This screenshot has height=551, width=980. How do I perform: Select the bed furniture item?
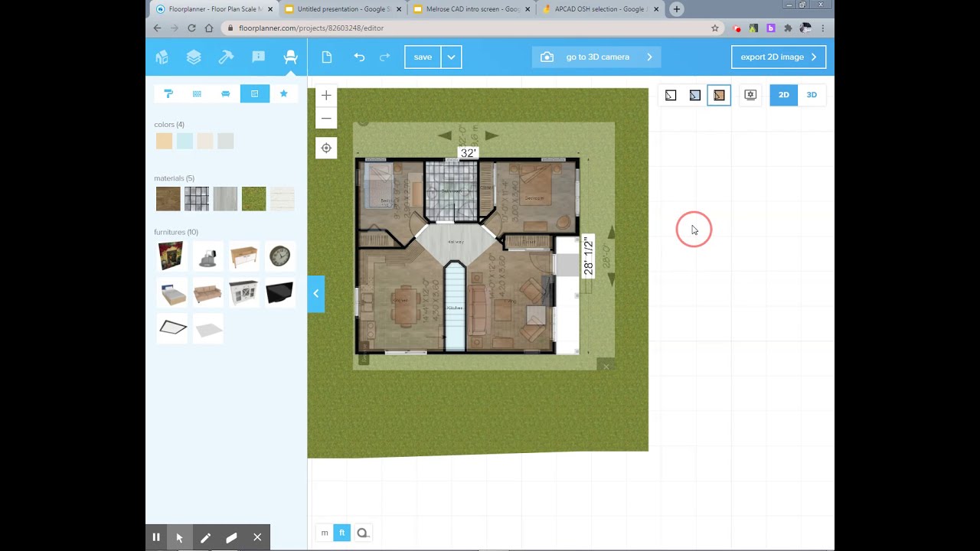point(171,293)
